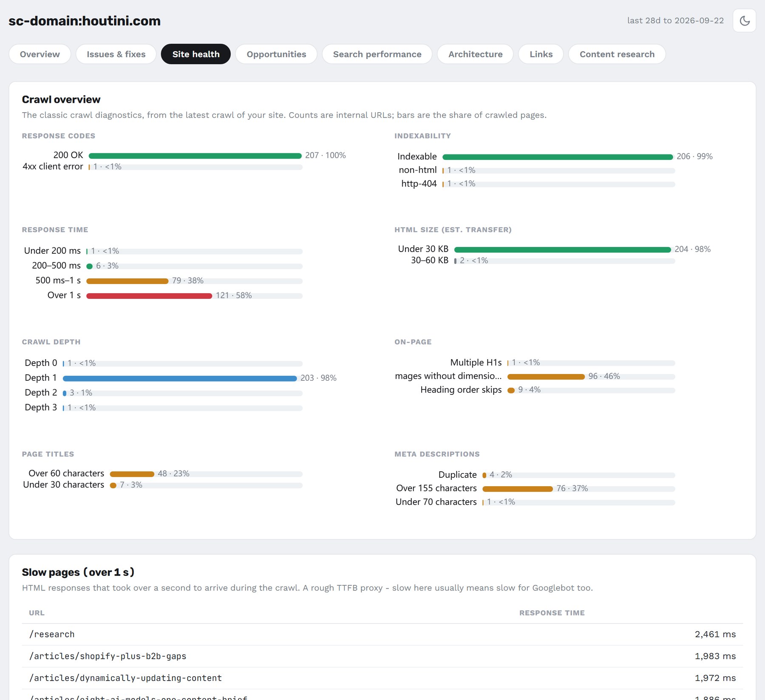Go to the Opportunities tab

[276, 54]
